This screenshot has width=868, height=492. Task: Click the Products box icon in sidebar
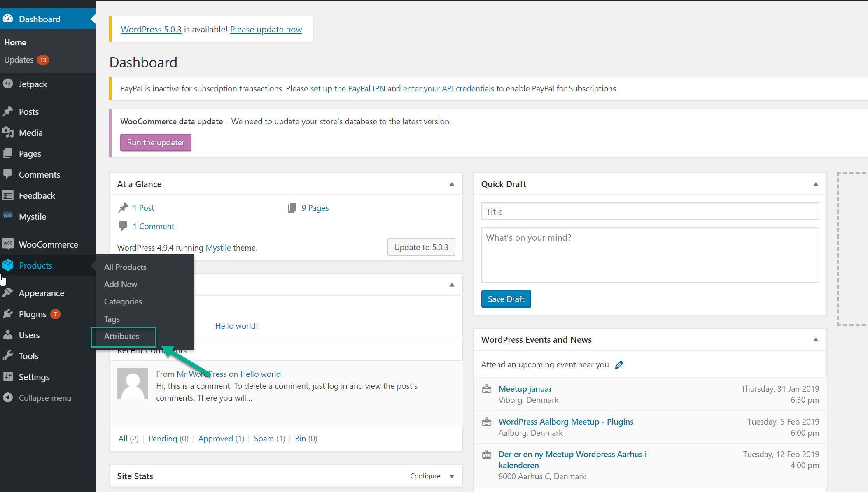(x=8, y=265)
